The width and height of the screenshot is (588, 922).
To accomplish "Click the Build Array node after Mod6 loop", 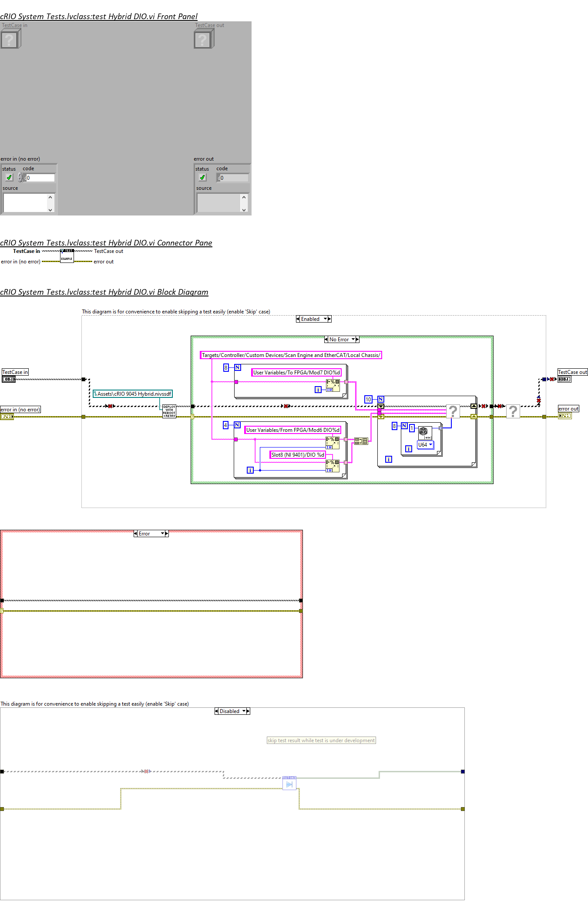I will click(x=361, y=441).
